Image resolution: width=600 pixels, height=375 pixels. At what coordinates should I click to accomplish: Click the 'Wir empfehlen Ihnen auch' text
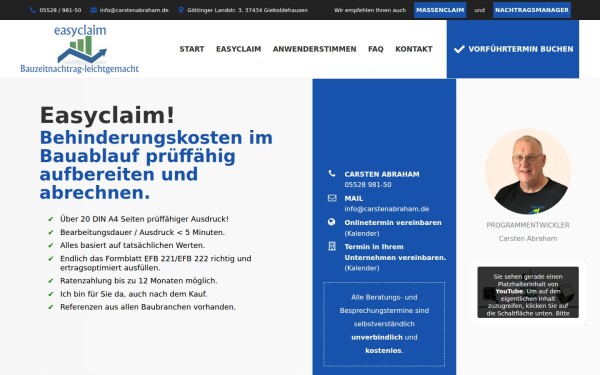370,10
